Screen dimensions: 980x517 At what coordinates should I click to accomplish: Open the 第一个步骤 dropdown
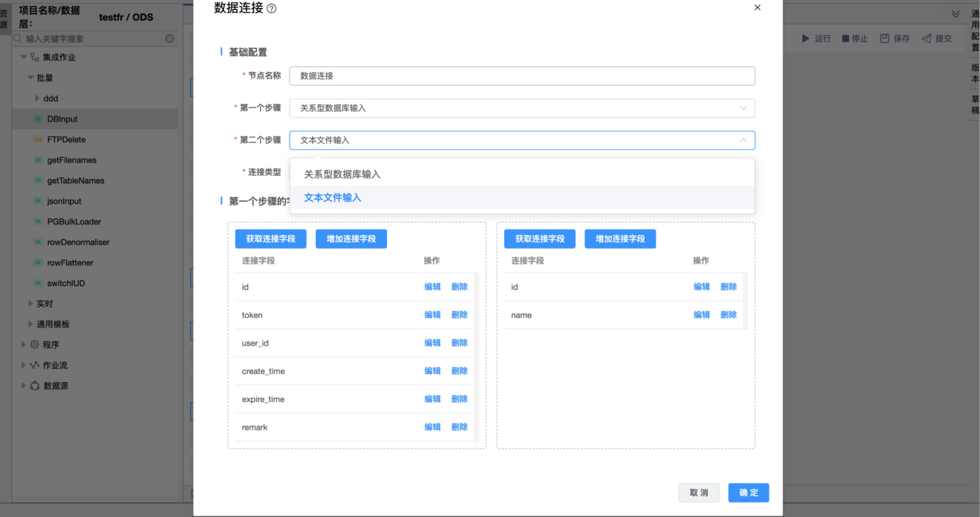pos(743,108)
